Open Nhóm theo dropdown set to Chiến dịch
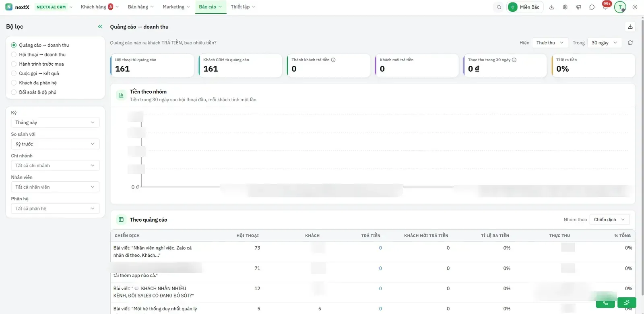Viewport: 644px width, 314px height. click(x=609, y=220)
